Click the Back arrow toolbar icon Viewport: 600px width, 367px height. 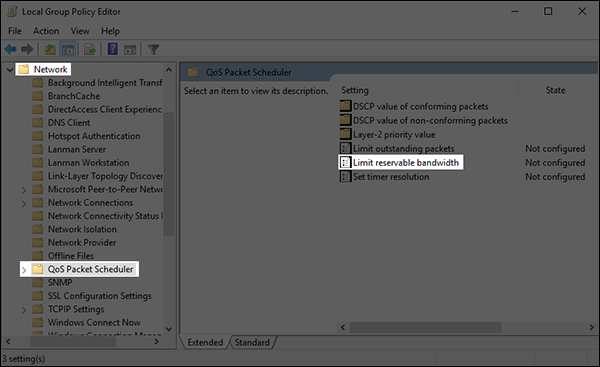pos(10,49)
